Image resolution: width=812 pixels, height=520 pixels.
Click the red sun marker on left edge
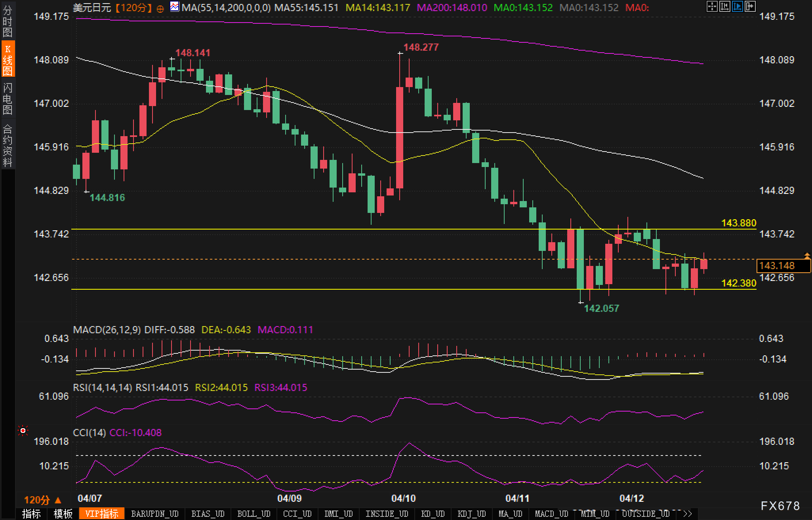point(23,431)
